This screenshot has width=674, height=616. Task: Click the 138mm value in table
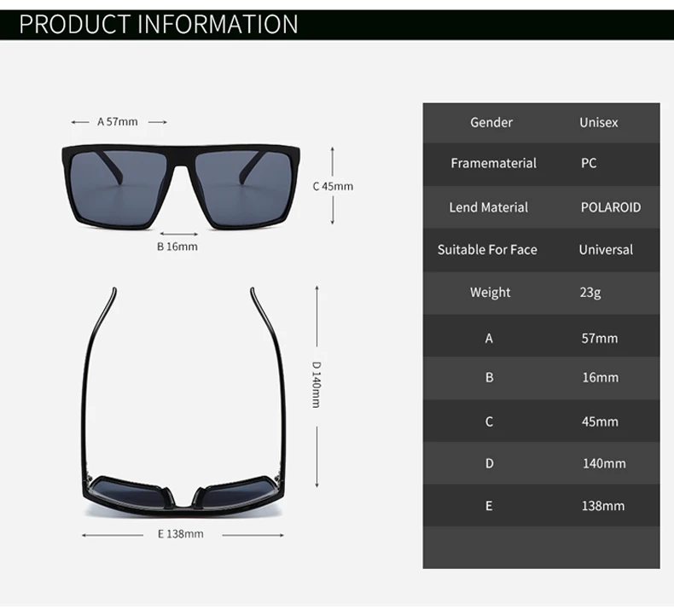(603, 506)
